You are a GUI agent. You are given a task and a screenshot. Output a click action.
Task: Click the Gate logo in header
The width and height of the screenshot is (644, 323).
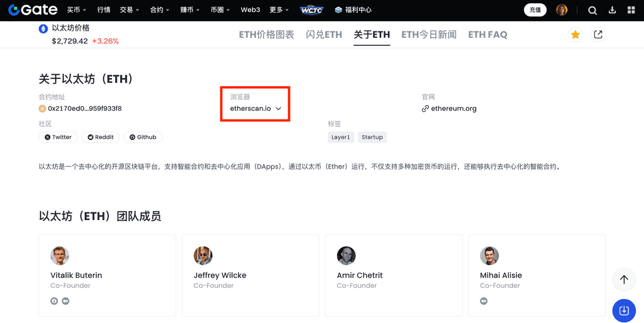(32, 10)
